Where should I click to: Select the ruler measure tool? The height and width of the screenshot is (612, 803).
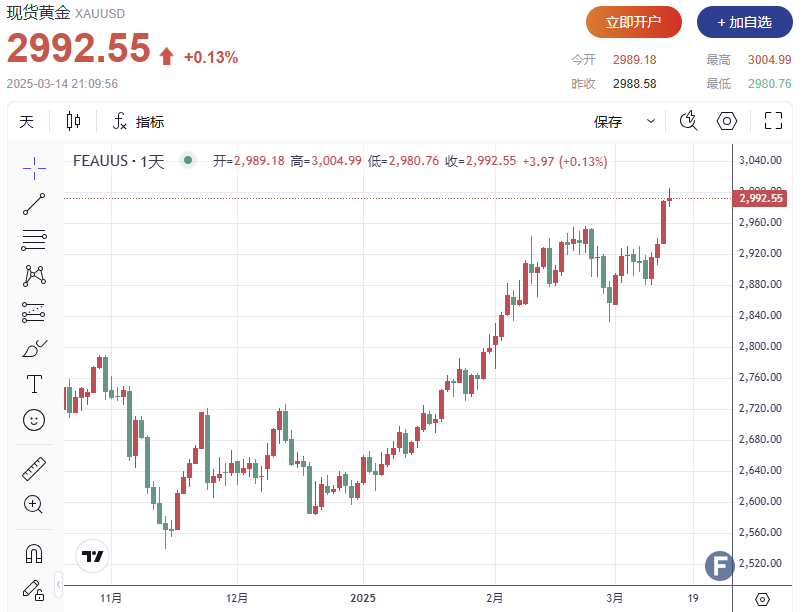(34, 468)
